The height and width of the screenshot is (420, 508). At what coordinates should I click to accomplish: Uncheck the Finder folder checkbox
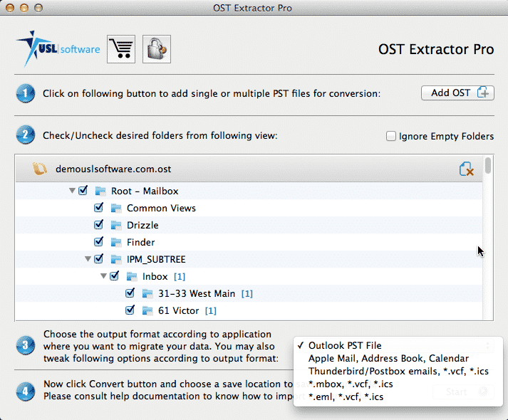pyautogui.click(x=98, y=241)
